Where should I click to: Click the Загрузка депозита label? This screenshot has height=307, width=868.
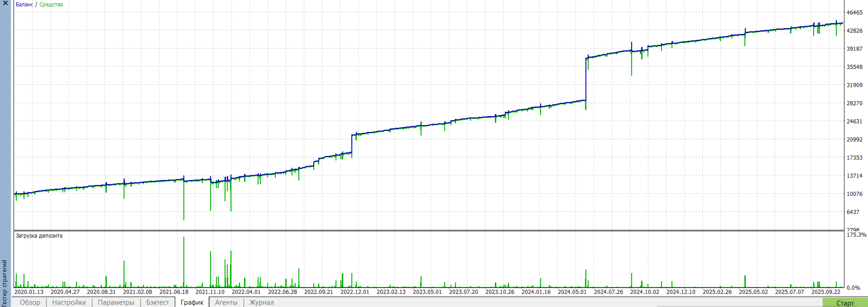(x=39, y=236)
